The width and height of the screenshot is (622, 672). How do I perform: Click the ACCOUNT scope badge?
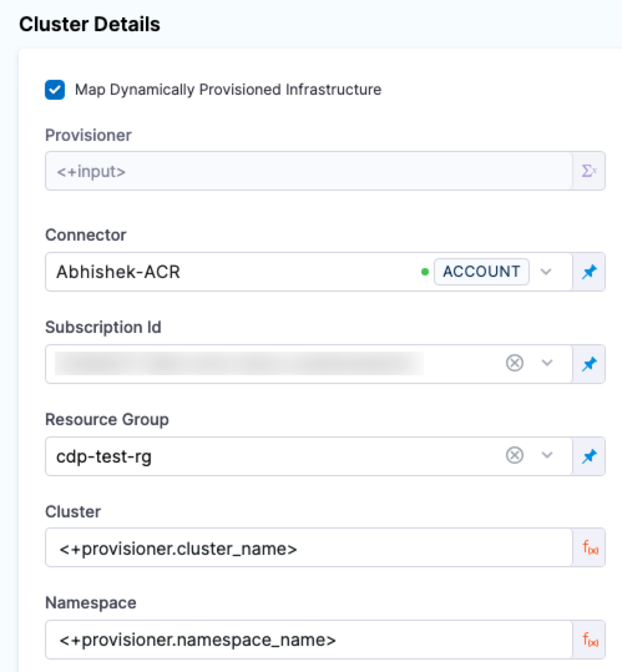pos(481,272)
